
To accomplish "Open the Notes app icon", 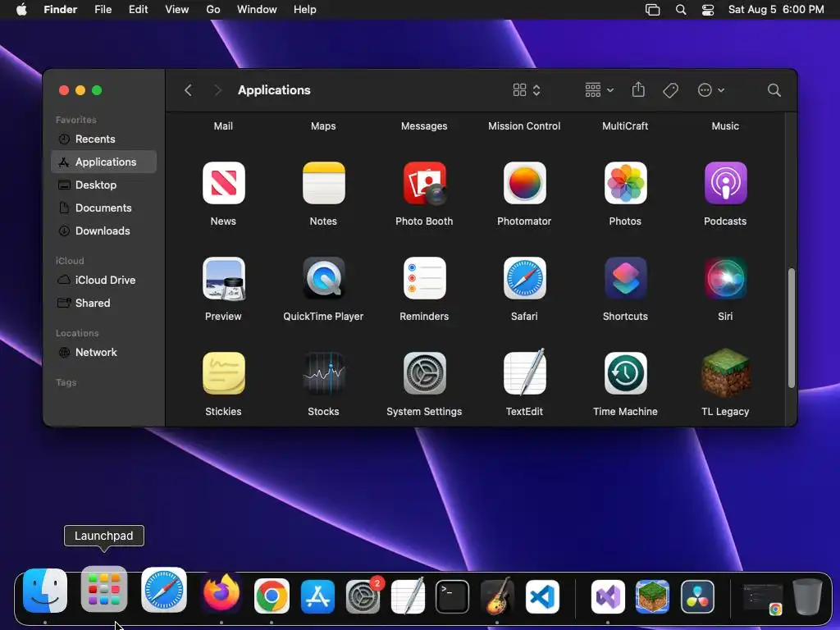I will point(323,183).
